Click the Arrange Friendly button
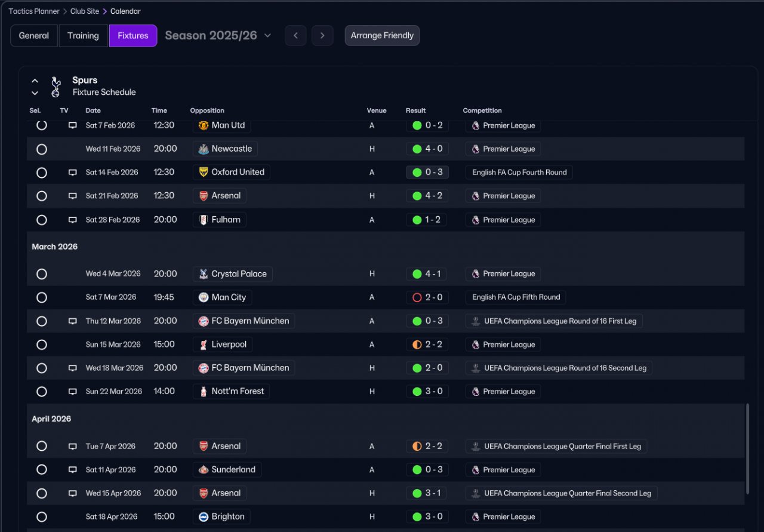764x532 pixels. [x=382, y=36]
